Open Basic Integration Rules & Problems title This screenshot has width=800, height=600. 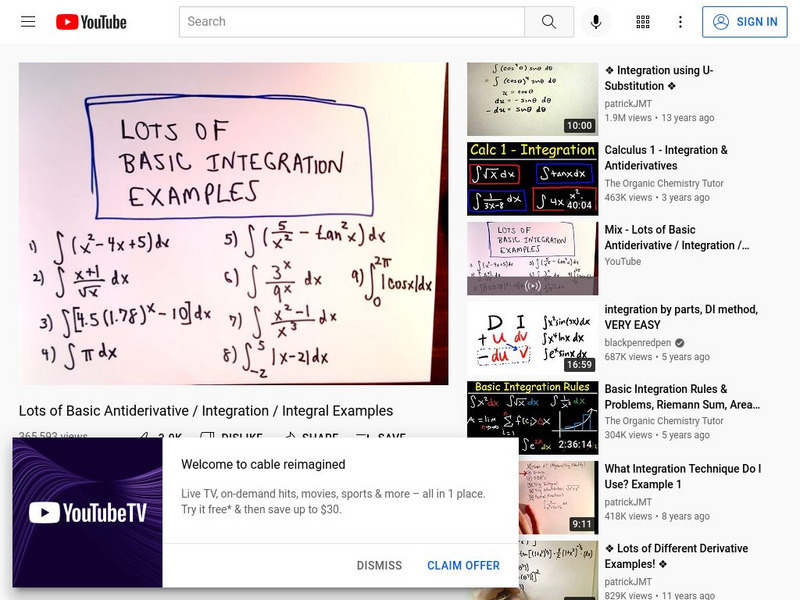pos(682,396)
